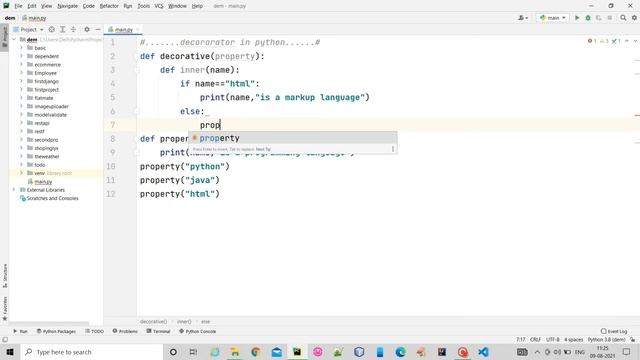The height and width of the screenshot is (360, 640).
Task: Run the main configuration
Action: 577,18
